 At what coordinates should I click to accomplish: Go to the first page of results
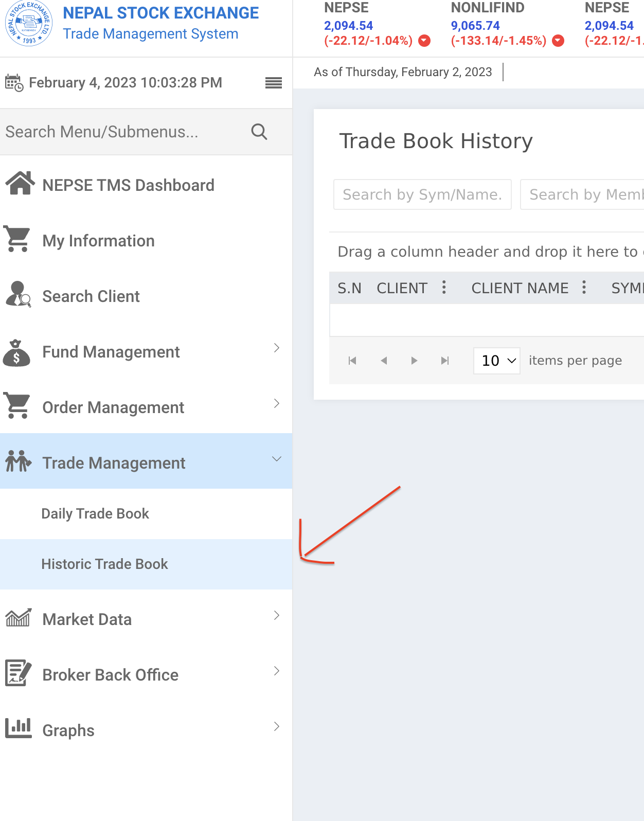[352, 361]
